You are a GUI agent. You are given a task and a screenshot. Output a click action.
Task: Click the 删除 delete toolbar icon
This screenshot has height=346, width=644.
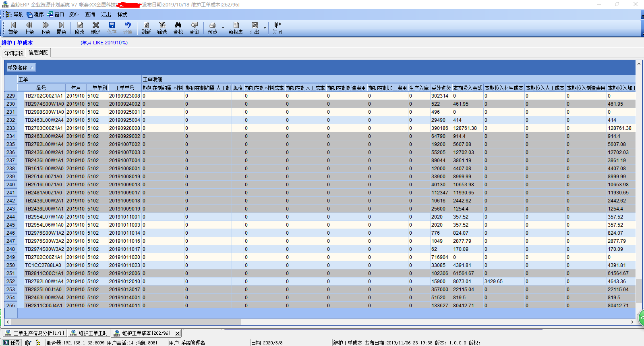[x=96, y=28]
